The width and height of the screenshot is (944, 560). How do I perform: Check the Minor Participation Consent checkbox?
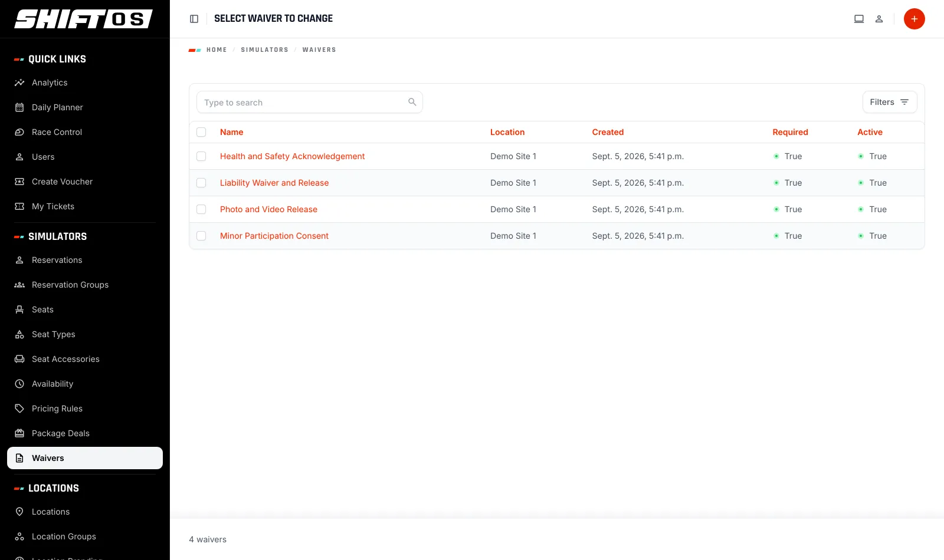201,236
